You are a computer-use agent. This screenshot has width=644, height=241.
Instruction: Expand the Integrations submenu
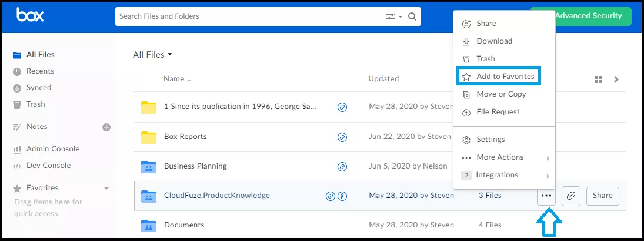pos(506,175)
